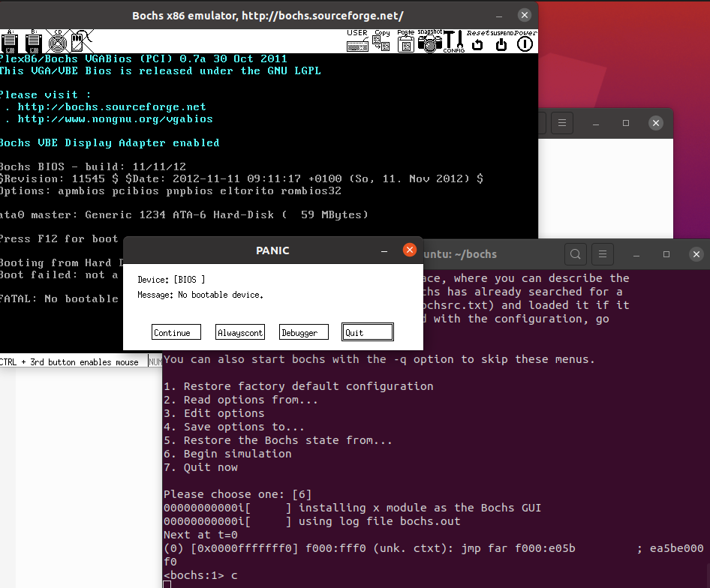This screenshot has width=710, height=588.
Task: Click the Copy toolbar icon
Action: pos(382,41)
